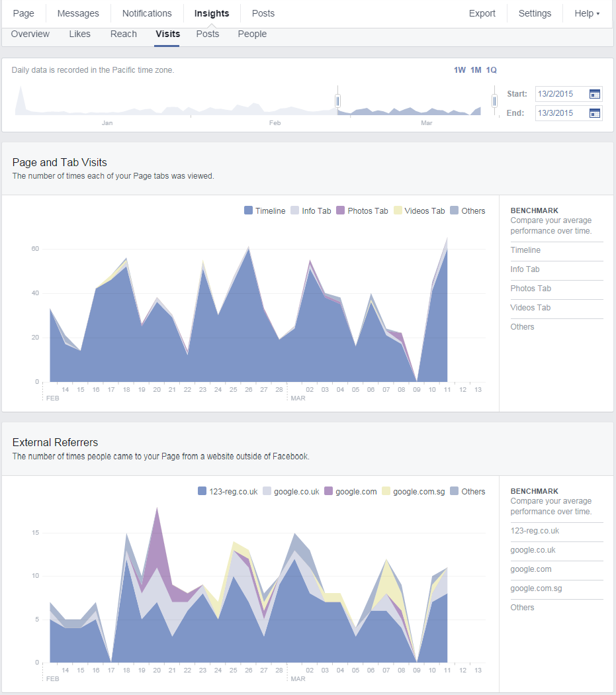Toggle google.com legend swatch
Screen dimensions: 616x695
pos(328,491)
